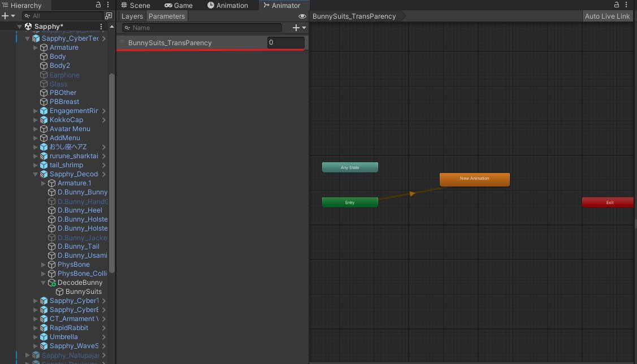This screenshot has width=637, height=364.
Task: Click the Hierarchy search field
Action: [x=63, y=16]
